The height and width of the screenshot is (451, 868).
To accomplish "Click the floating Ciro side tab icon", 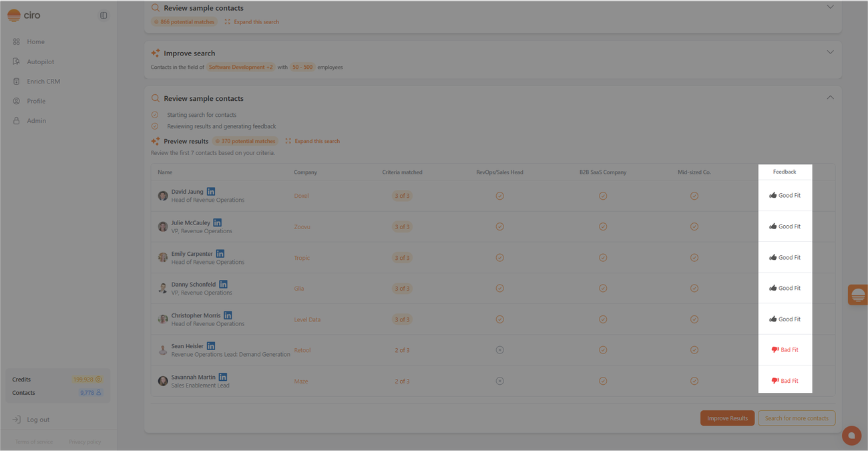I will [858, 295].
